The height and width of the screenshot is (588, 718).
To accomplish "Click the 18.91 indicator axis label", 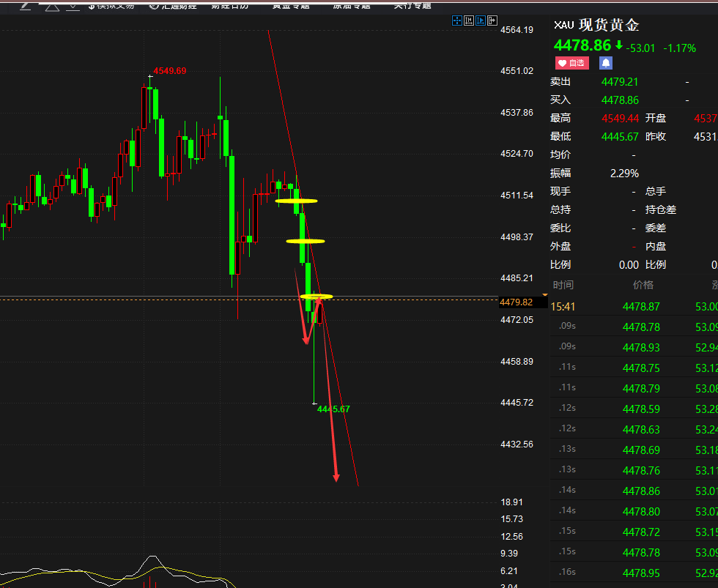I will tap(511, 502).
